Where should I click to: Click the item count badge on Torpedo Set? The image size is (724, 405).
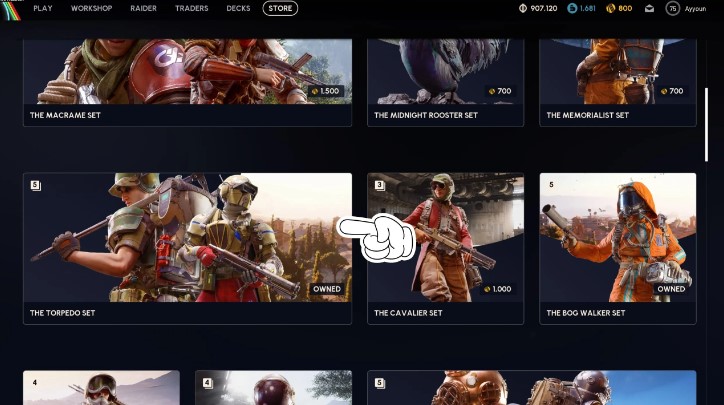(x=36, y=185)
